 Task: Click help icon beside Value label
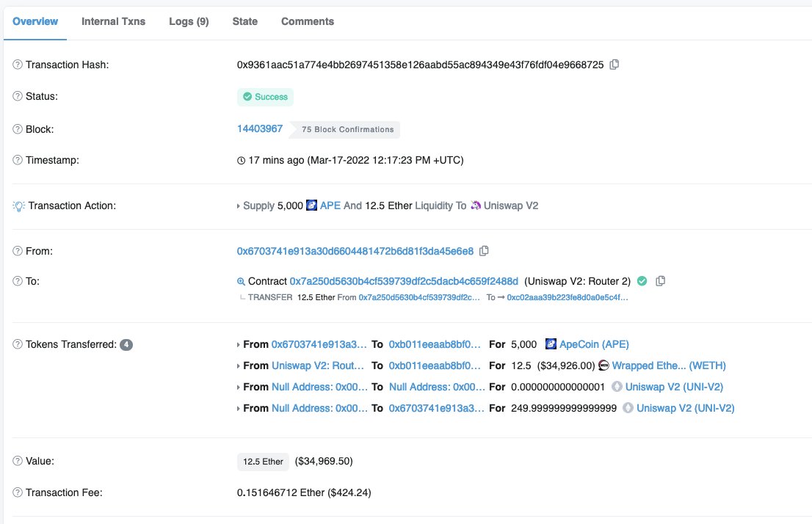(x=18, y=461)
